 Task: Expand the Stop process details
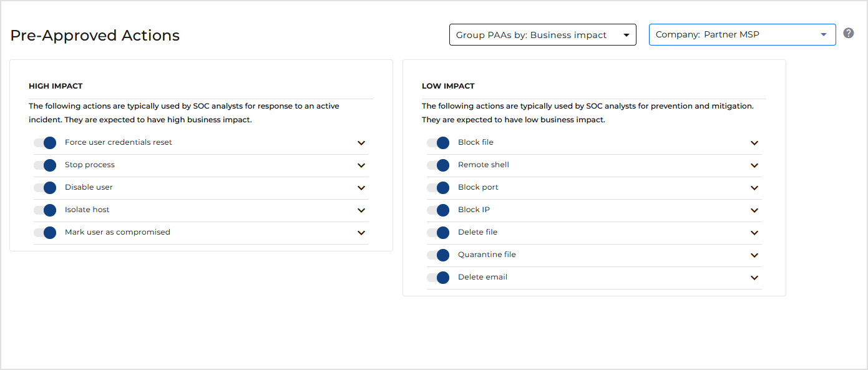pyautogui.click(x=361, y=165)
